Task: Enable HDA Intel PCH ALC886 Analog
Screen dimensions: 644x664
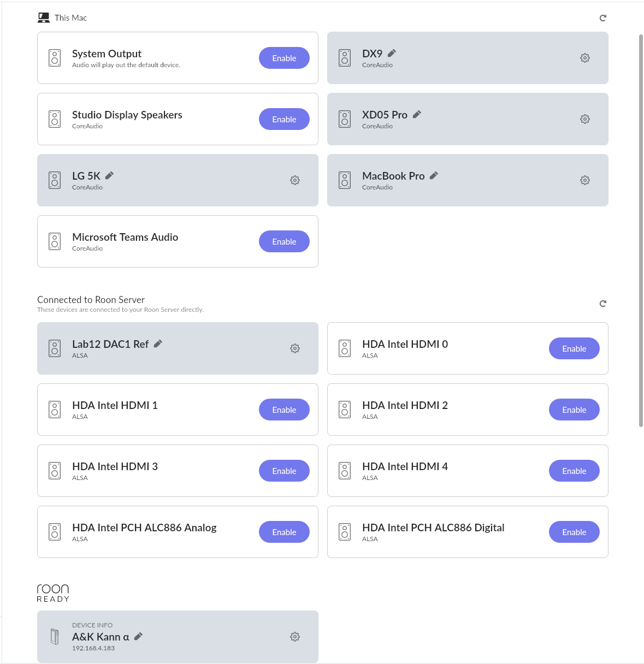Action: coord(284,532)
